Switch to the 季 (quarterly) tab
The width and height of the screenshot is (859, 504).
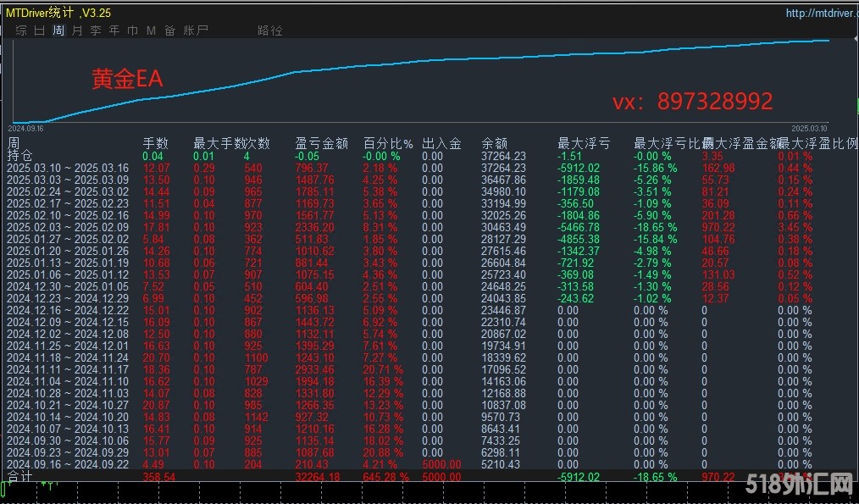[96, 30]
